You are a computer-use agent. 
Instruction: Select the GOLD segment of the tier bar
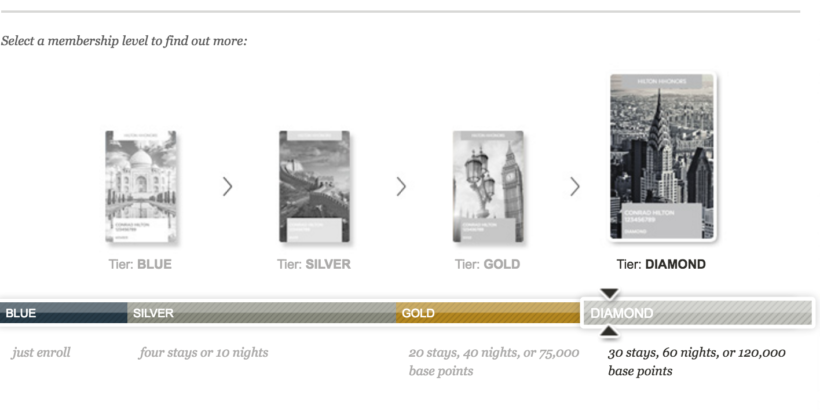(488, 313)
